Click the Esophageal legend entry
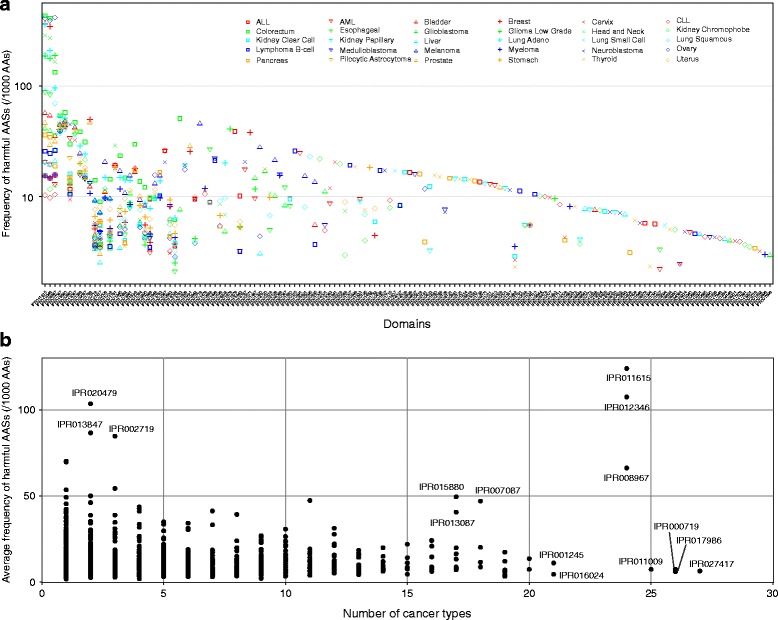Screen dimensions: 778x620 (x=354, y=30)
